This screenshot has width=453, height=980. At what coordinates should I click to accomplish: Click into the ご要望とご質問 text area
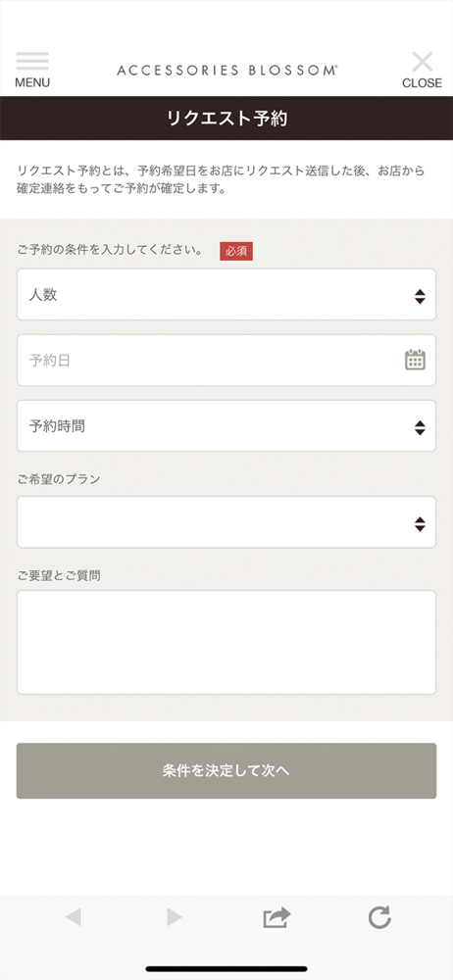226,643
